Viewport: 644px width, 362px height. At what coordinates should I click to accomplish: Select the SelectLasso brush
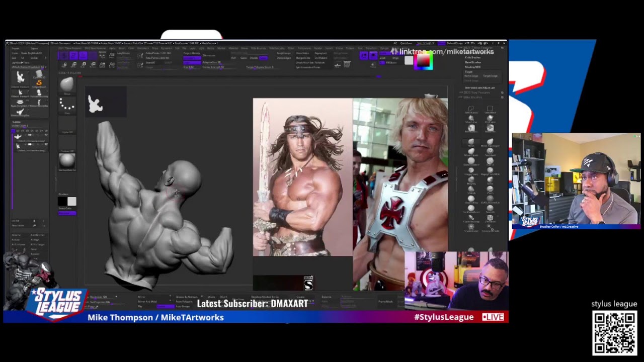(471, 110)
